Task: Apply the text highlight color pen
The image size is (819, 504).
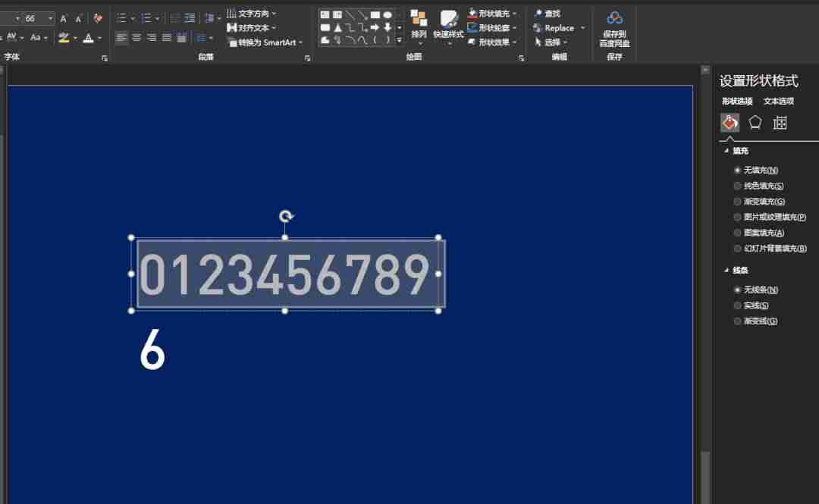Action: coord(64,38)
